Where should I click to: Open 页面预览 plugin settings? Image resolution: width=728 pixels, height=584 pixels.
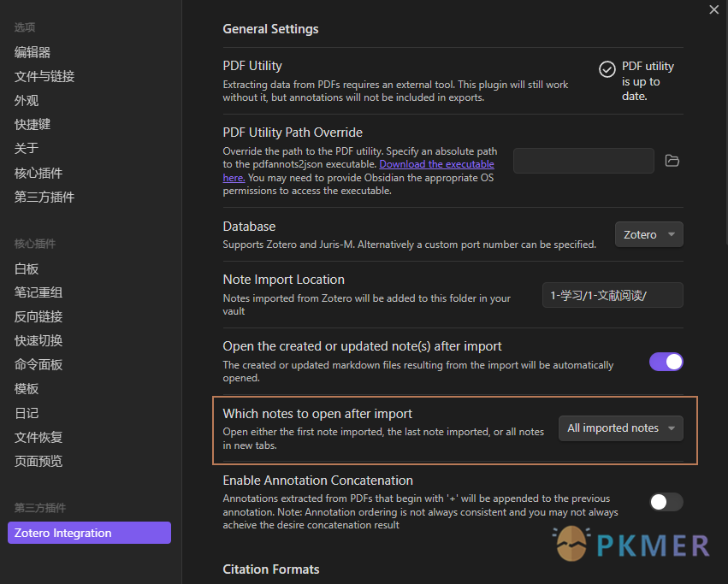click(38, 462)
